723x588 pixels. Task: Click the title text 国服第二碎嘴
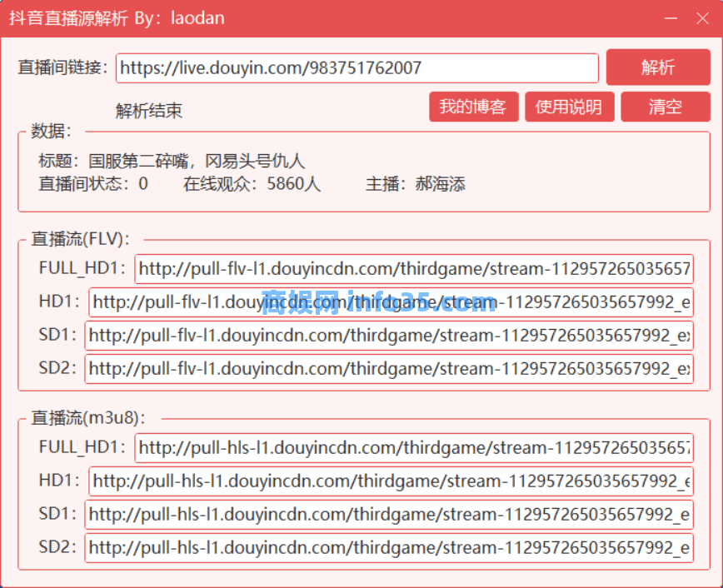pyautogui.click(x=138, y=161)
